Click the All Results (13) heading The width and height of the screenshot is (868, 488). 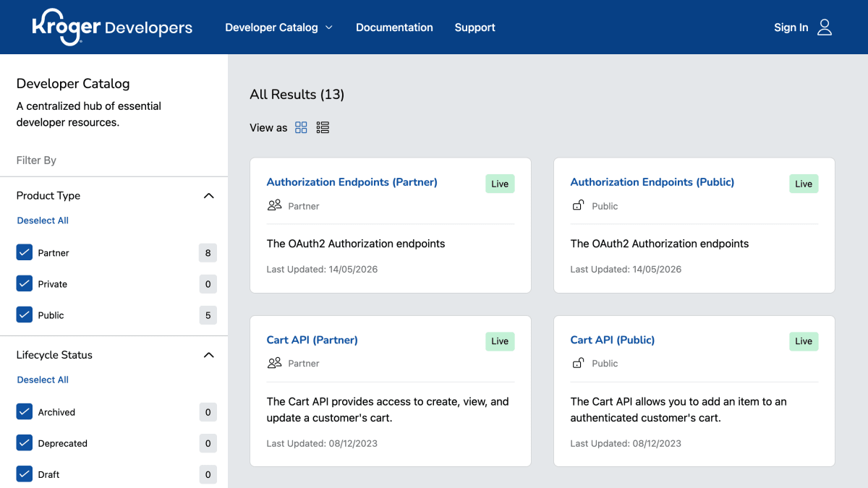(297, 95)
